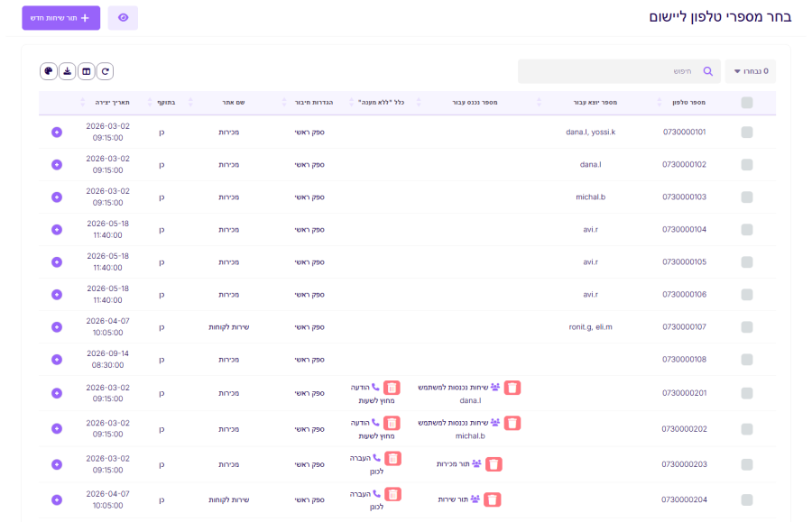Delete the no-answer rule for 0730000201
Screen dimensions: 812x522
tap(392, 388)
